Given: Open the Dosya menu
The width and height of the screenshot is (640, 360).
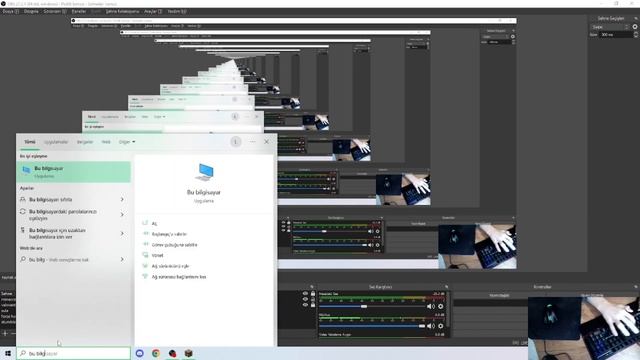Looking at the screenshot, I should pyautogui.click(x=10, y=11).
